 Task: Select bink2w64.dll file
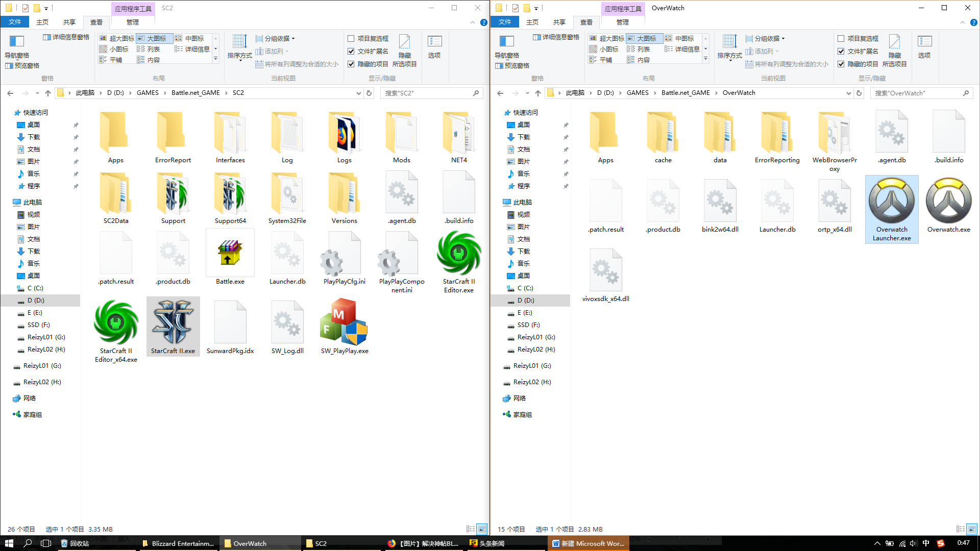click(x=720, y=206)
